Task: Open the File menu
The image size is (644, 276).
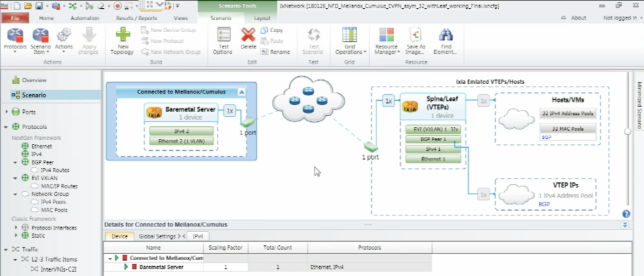Action: [x=15, y=18]
